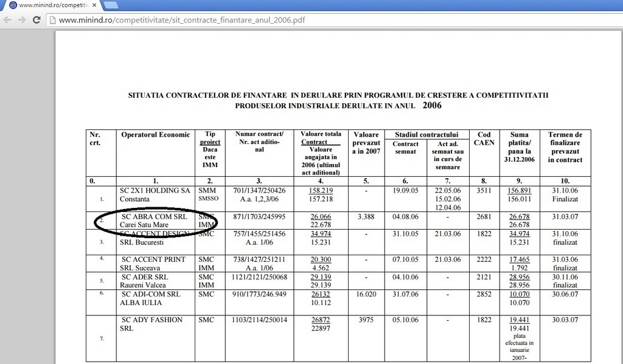The width and height of the screenshot is (623, 364).
Task: Open a new tab with the new tab button
Action: [x=111, y=5]
